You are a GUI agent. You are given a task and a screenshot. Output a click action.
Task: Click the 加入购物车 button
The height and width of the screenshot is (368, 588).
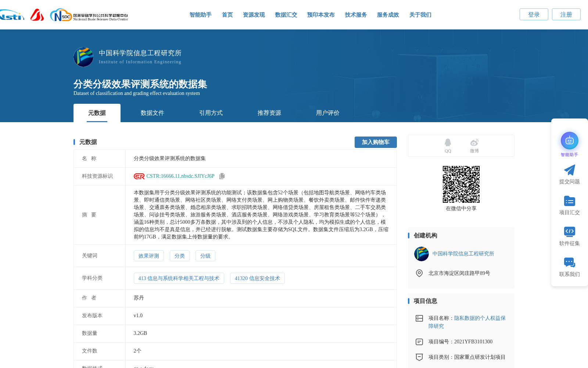coord(376,142)
